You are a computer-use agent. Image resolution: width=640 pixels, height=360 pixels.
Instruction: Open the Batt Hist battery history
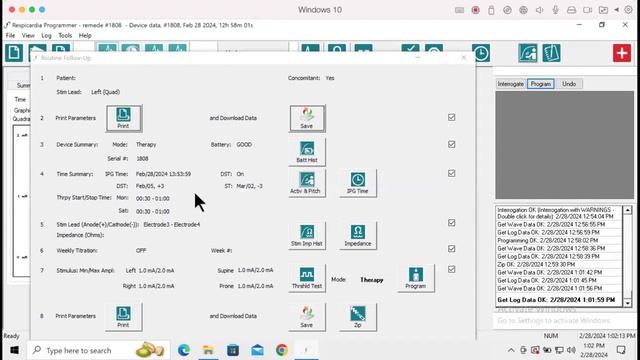point(307,152)
